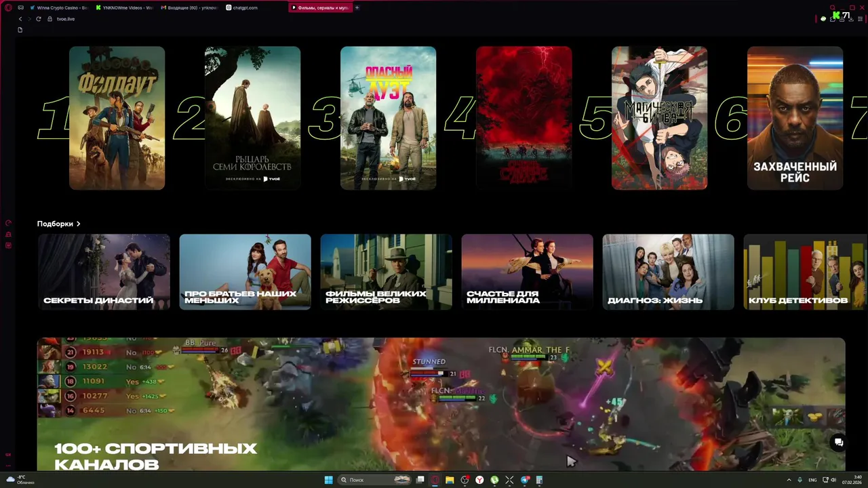Open the Магическая битва poster
The height and width of the screenshot is (488, 868).
(x=659, y=118)
